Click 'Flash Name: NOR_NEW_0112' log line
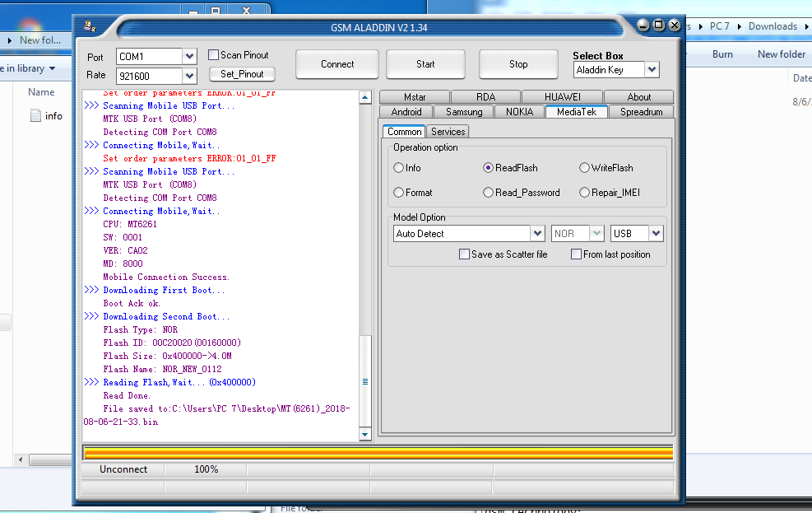812x513 pixels. pos(162,369)
